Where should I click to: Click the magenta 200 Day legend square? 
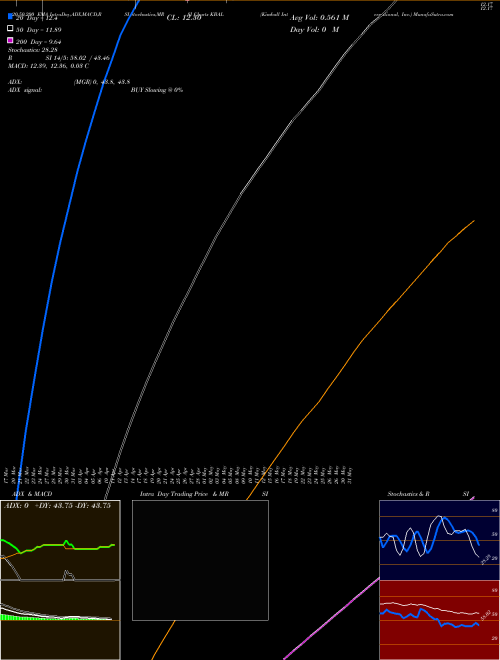coord(10,40)
